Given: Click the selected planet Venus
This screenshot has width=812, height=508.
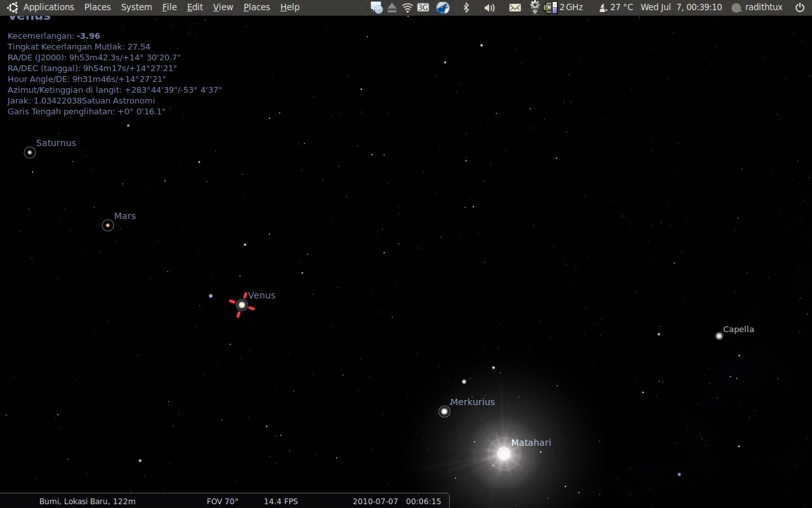Looking at the screenshot, I should point(242,305).
